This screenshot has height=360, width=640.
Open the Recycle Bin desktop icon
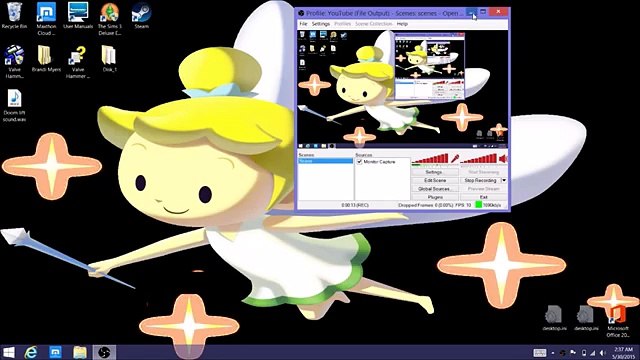(x=14, y=16)
